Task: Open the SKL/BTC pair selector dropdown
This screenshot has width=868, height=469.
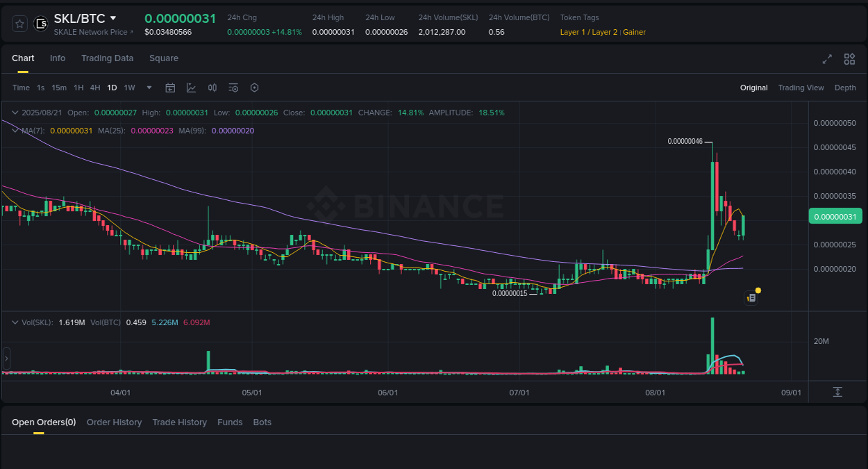Action: [x=113, y=18]
